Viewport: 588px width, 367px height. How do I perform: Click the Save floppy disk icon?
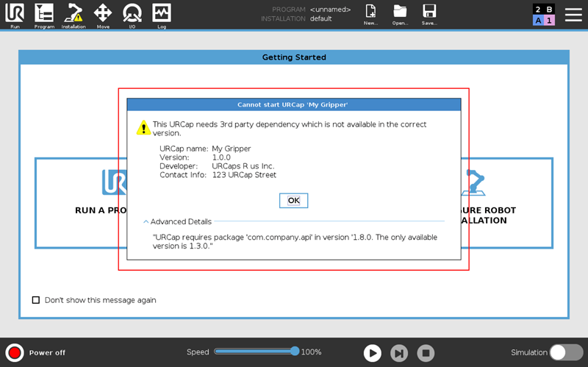click(x=429, y=13)
